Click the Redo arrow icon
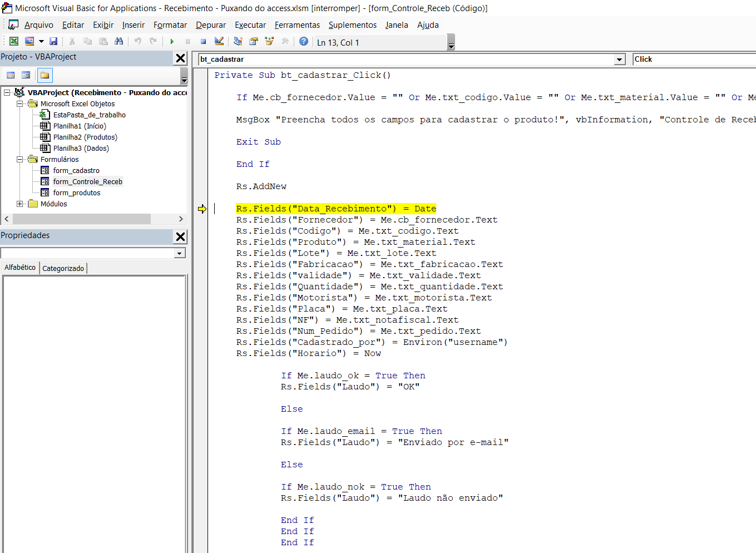This screenshot has width=756, height=553. coord(153,42)
